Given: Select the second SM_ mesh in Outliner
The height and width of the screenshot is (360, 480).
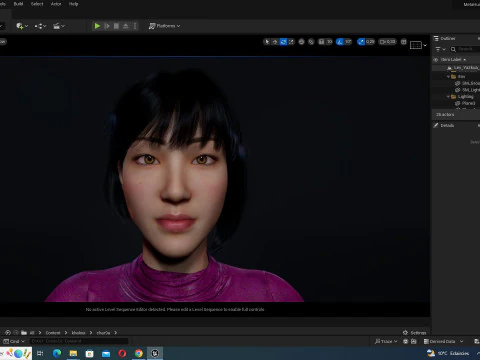Looking at the screenshot, I should [x=467, y=90].
